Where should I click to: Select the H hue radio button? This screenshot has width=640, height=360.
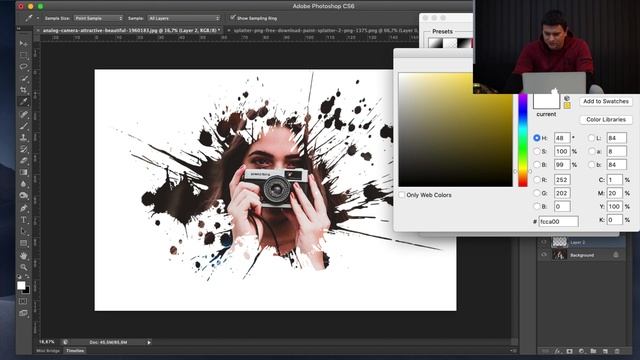coord(537,138)
